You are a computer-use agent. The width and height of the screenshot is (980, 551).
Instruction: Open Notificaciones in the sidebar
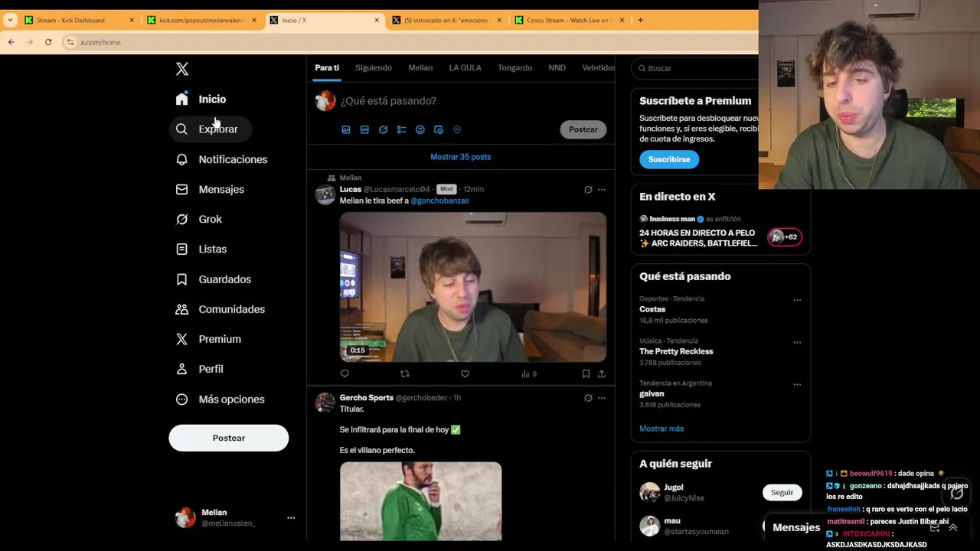coord(222,159)
